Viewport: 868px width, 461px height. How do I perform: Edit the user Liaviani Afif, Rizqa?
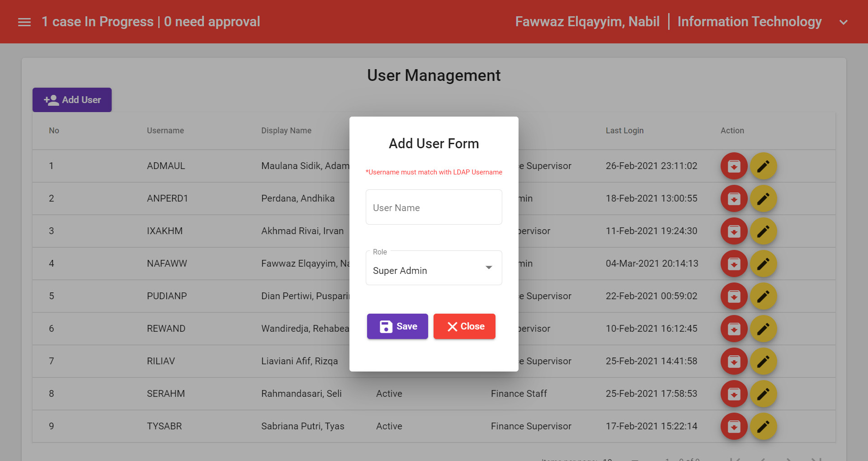(x=764, y=361)
